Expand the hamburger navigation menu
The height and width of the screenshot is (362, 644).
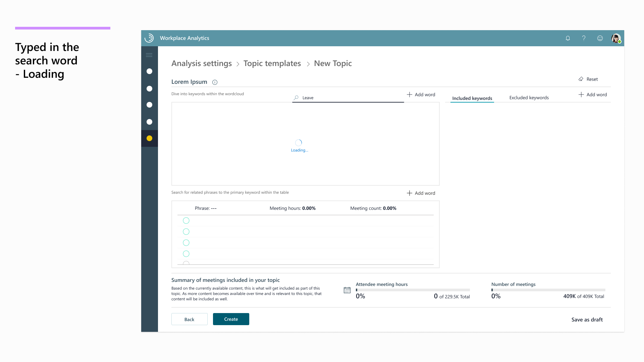[149, 55]
